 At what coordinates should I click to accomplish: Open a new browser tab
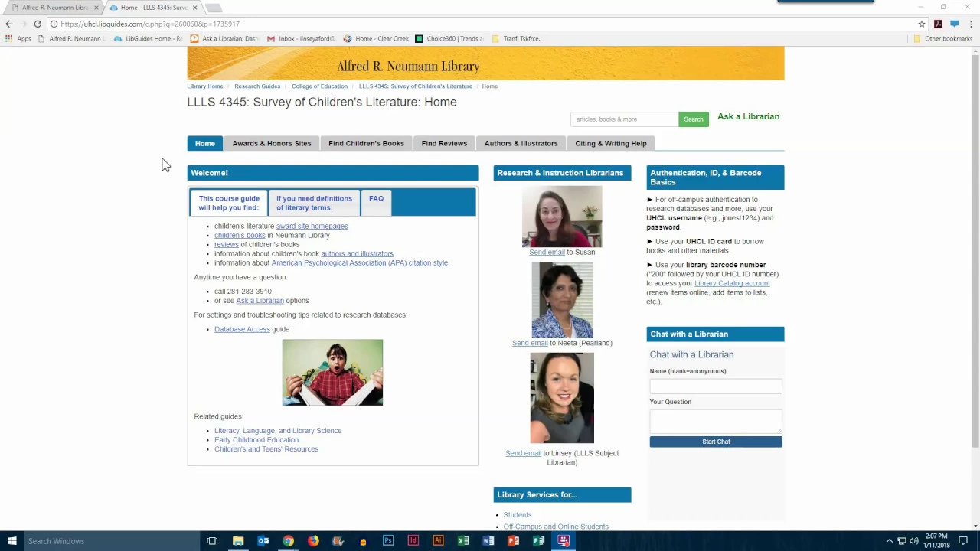click(x=214, y=8)
